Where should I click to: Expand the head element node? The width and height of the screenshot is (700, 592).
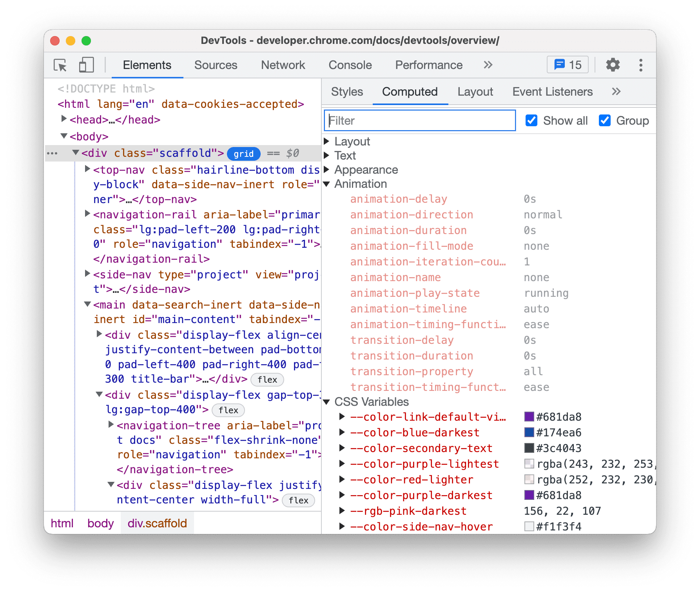64,119
